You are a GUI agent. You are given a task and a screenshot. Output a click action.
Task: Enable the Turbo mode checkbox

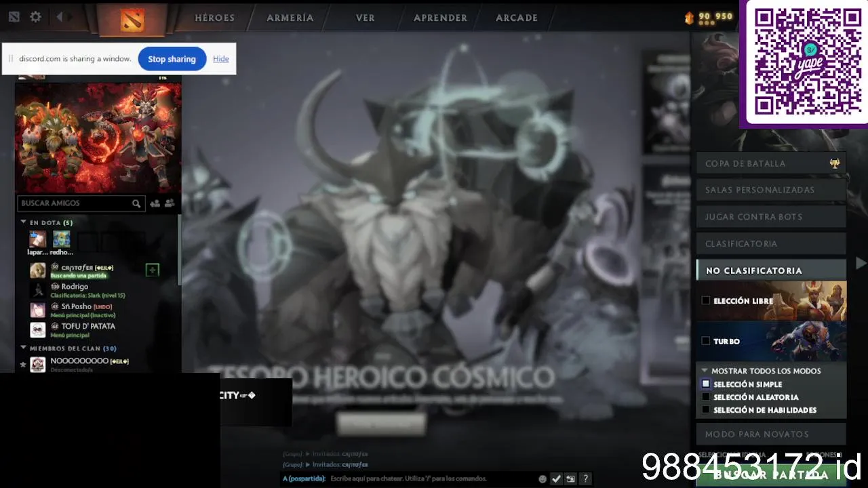(x=706, y=341)
